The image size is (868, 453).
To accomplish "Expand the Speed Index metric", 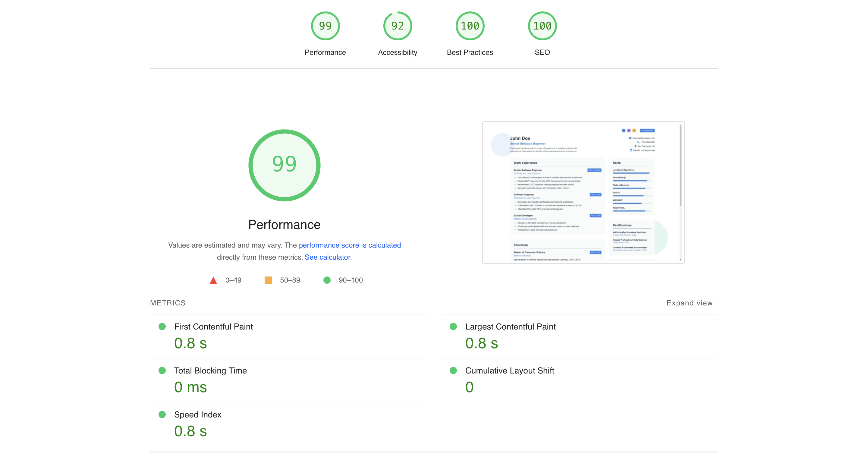I will (197, 415).
